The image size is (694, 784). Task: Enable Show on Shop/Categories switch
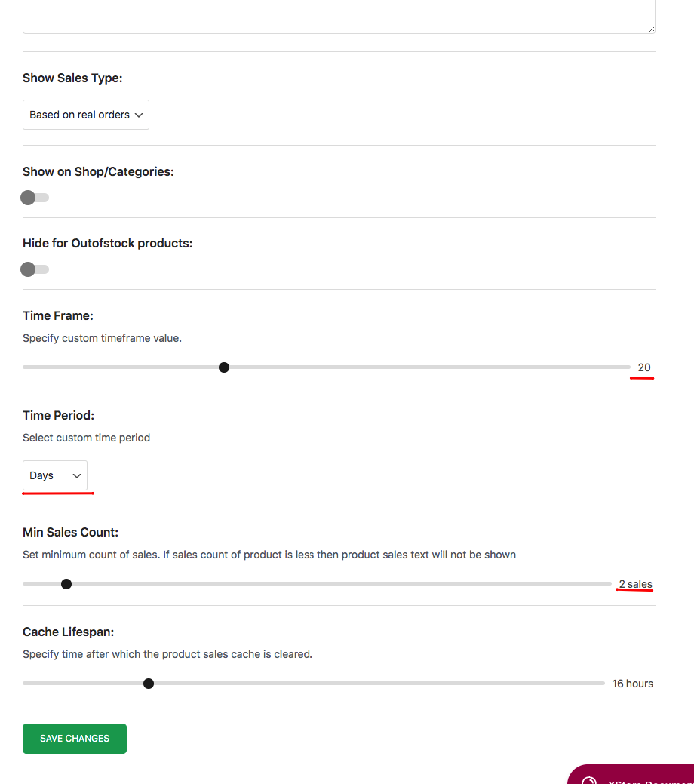coord(35,198)
